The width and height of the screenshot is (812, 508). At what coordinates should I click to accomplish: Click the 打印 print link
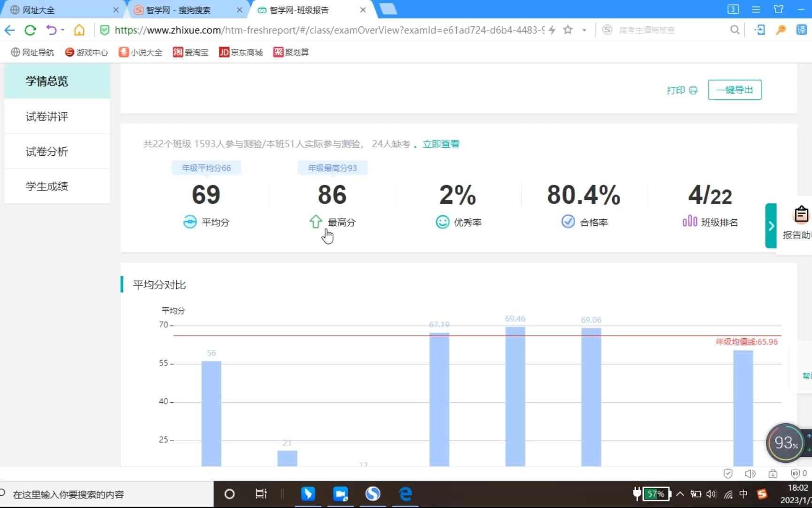[682, 90]
